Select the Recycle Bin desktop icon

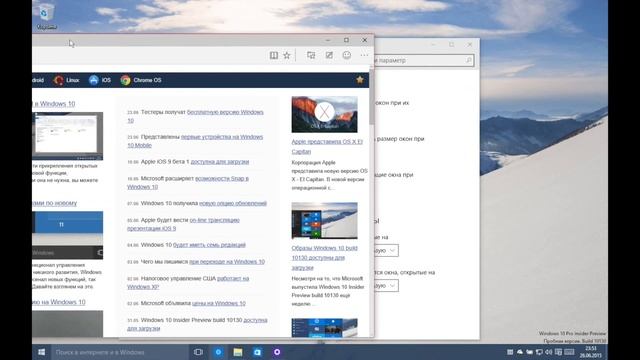pos(47,16)
